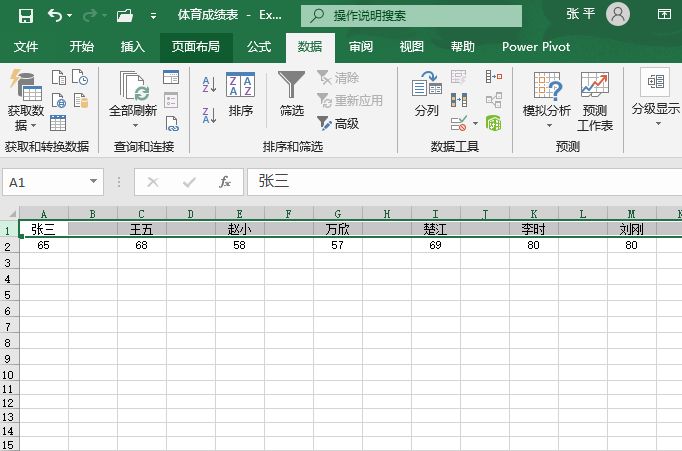Toggle the Filter (筛选) funnel
The image size is (682, 451).
tap(291, 94)
